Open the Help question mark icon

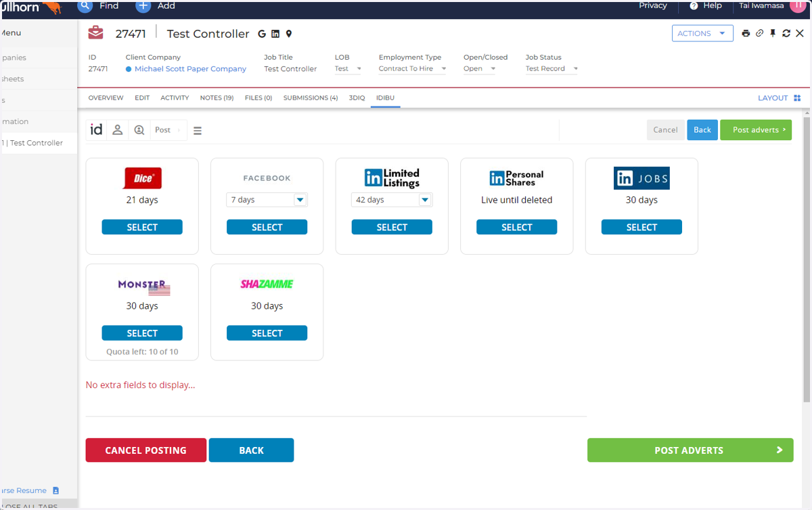(694, 5)
